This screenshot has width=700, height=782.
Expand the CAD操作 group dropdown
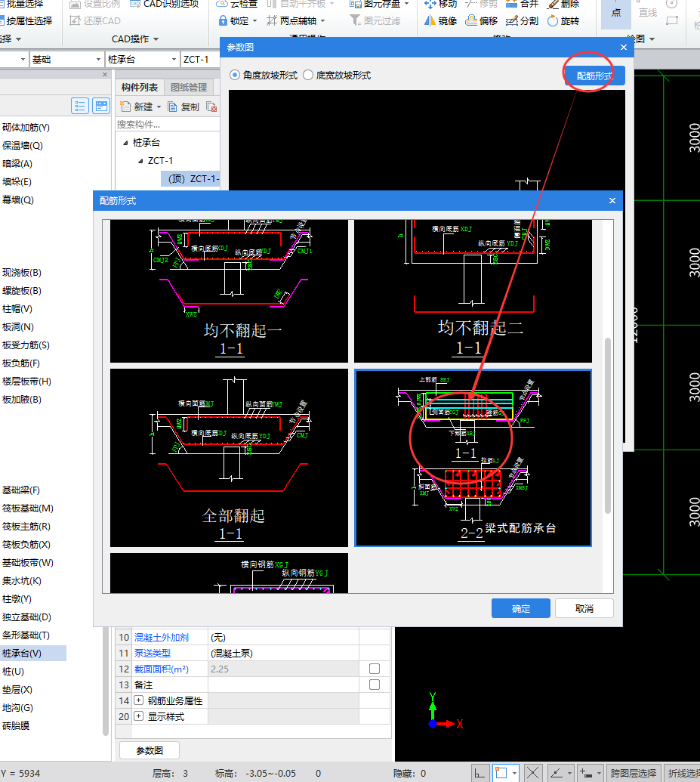156,39
